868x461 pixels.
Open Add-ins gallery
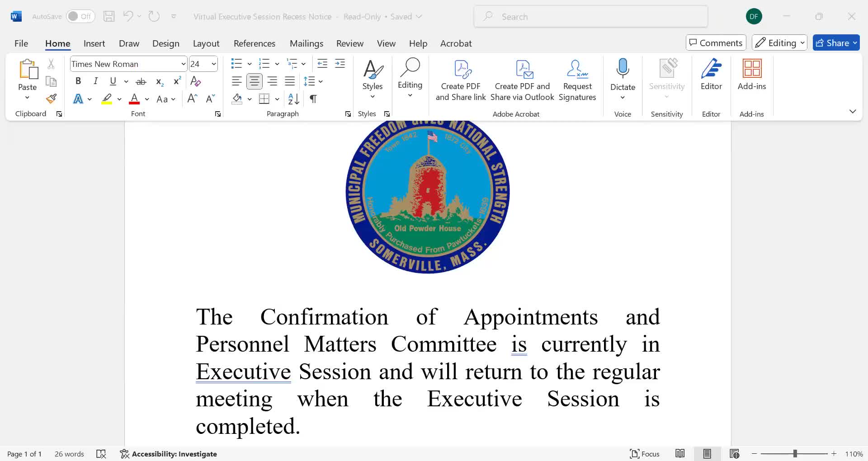[x=752, y=75]
